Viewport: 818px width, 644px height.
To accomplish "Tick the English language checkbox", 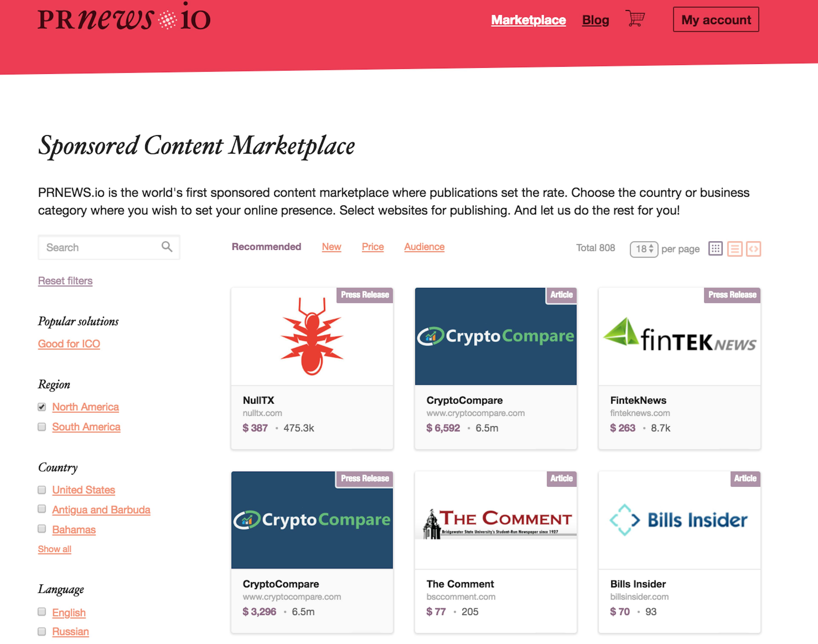I will point(42,612).
